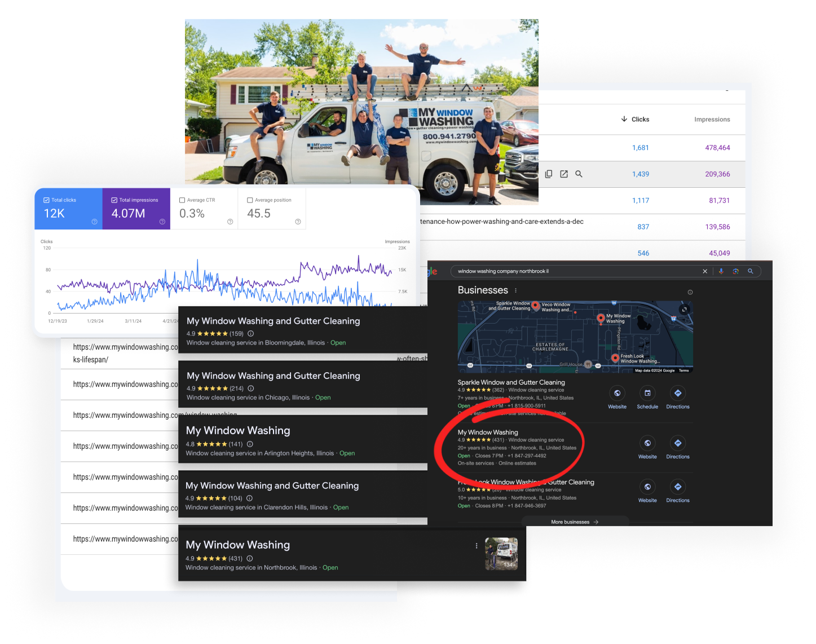This screenshot has width=816, height=644.
Task: Expand the map with the fullscreen button
Action: pyautogui.click(x=684, y=309)
